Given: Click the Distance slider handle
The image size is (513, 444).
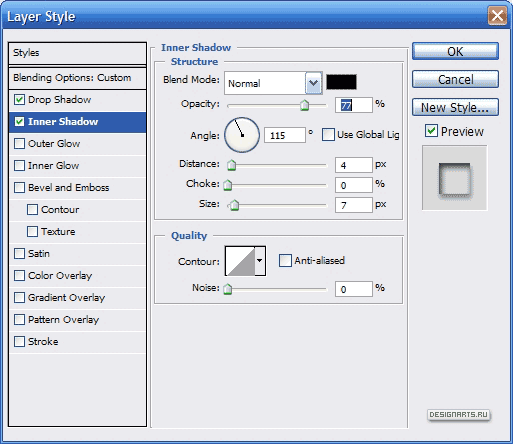Looking at the screenshot, I should (231, 165).
